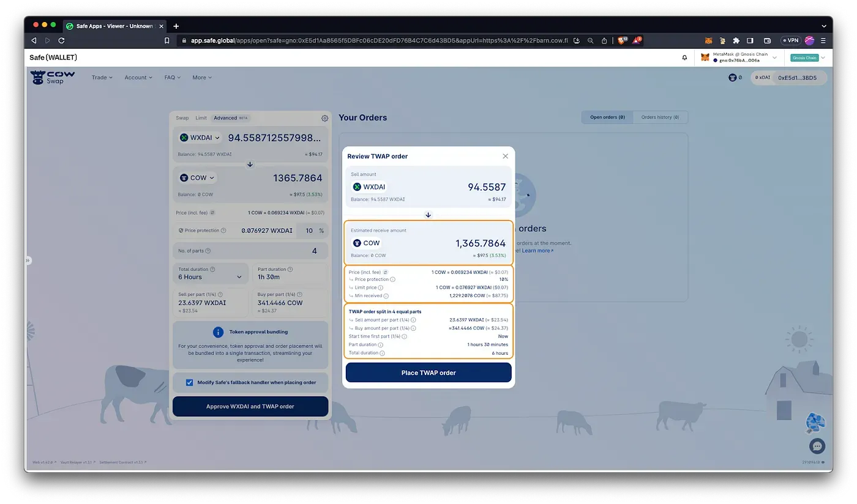Open a new browser tab with plus

pos(176,26)
